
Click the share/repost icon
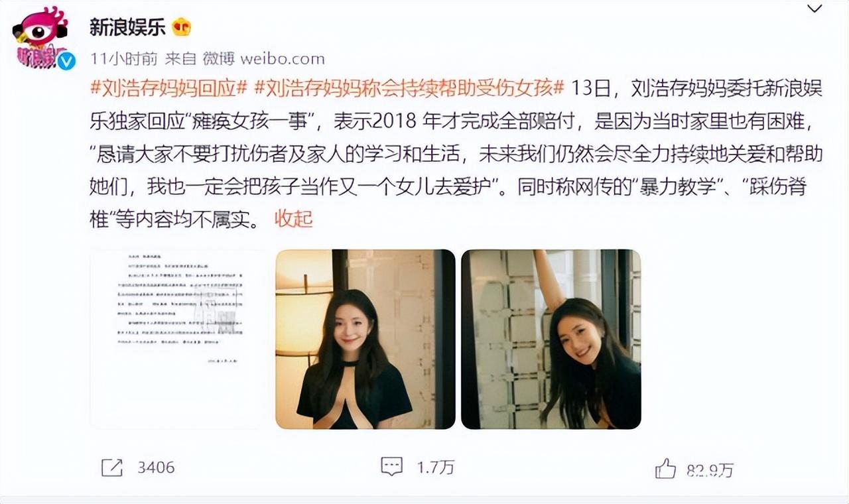[111, 467]
